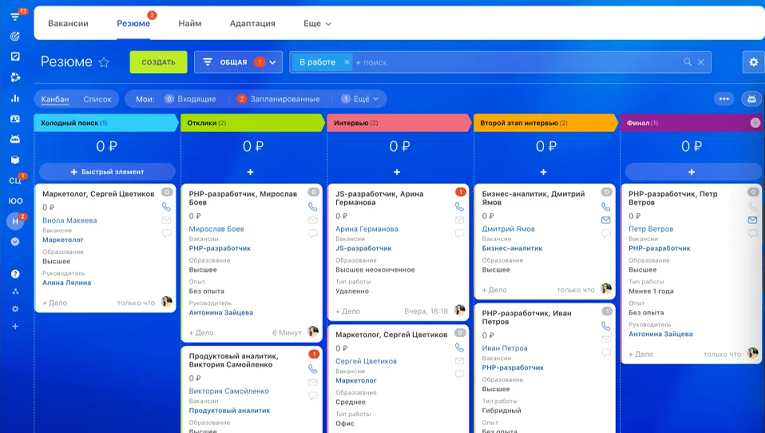765x433 pixels.
Task: Click Быстрый элемент in Холодный поиск column
Action: [107, 172]
